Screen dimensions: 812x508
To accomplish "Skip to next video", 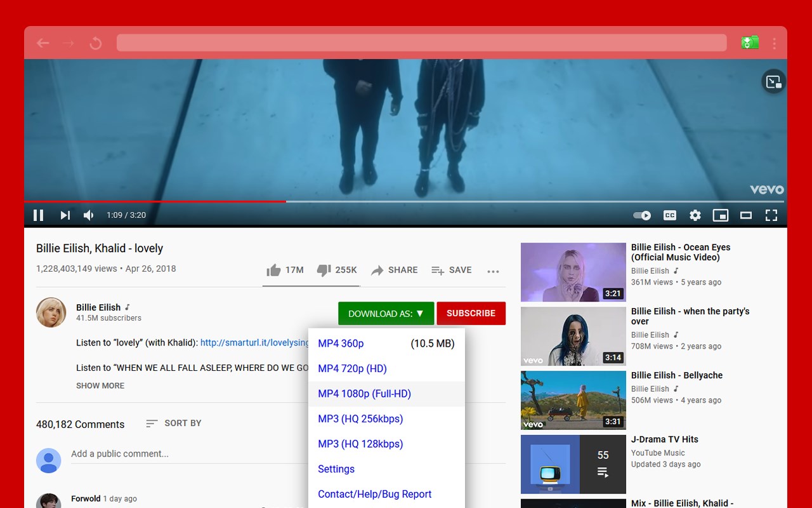I will [x=65, y=215].
